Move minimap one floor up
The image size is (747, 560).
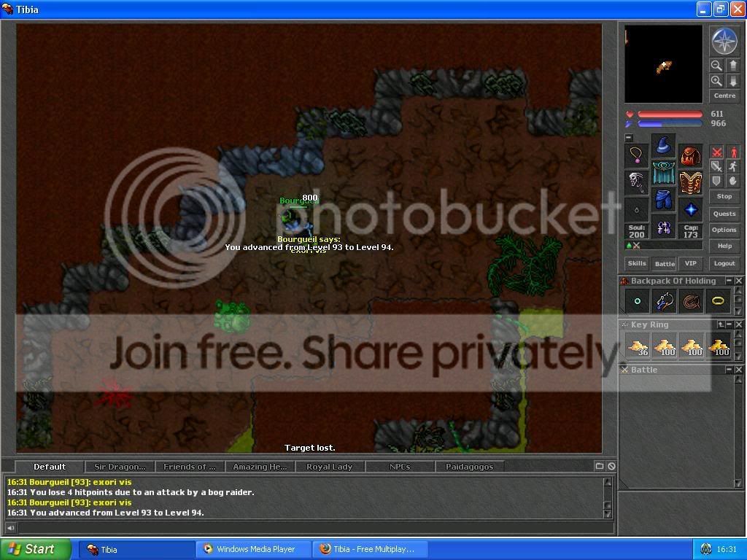pyautogui.click(x=732, y=65)
